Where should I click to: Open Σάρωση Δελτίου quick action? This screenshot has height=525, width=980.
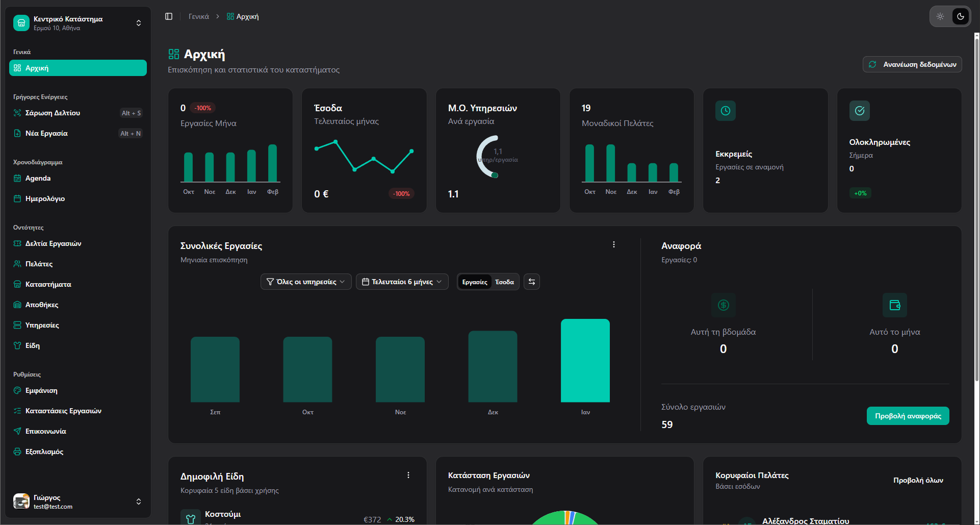(x=78, y=113)
